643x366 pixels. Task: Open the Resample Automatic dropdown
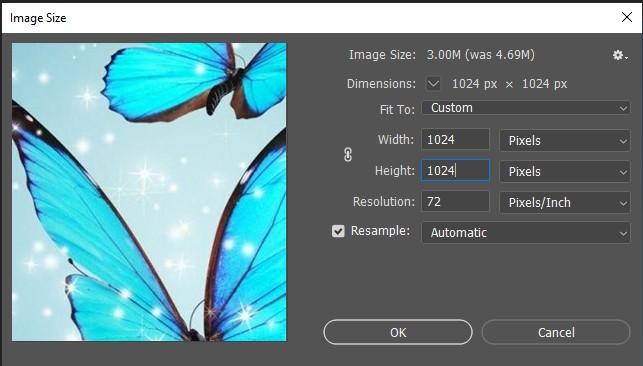coord(526,232)
